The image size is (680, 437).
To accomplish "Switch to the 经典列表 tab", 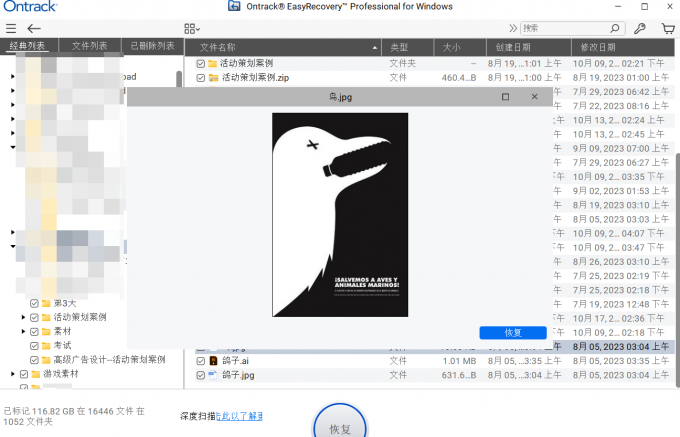I will pyautogui.click(x=27, y=46).
